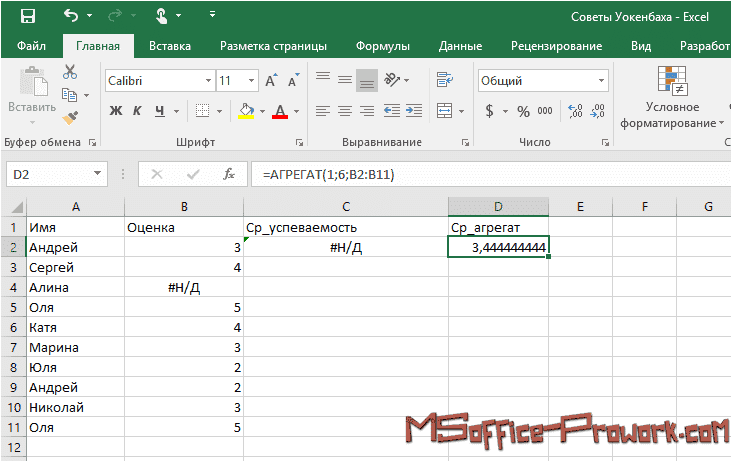Select cell C2 showing #Н/Д
The height and width of the screenshot is (465, 732).
345,247
